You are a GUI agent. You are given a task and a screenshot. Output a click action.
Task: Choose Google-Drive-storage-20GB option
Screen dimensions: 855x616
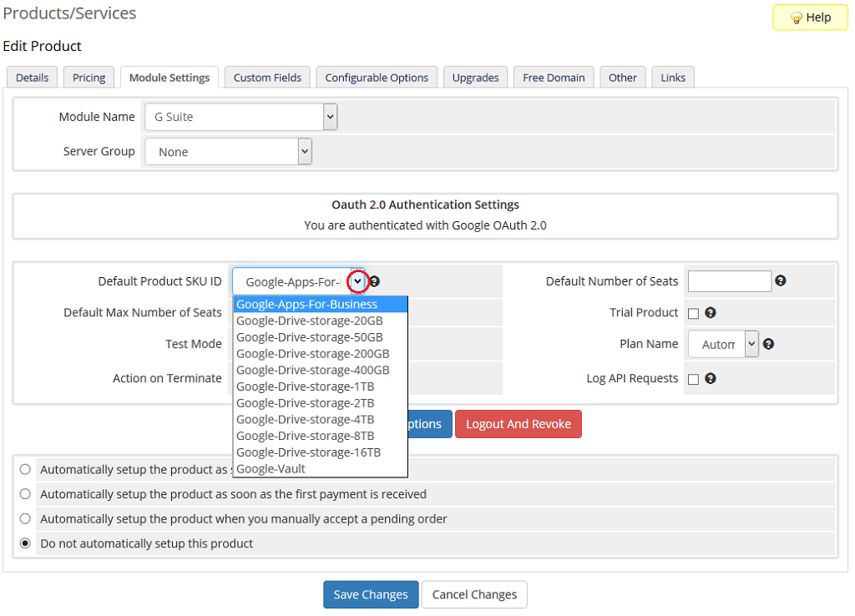(x=321, y=321)
